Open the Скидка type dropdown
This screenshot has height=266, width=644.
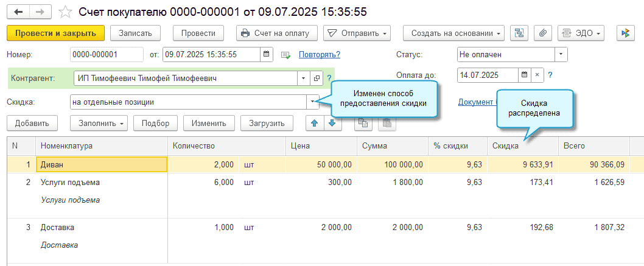314,101
